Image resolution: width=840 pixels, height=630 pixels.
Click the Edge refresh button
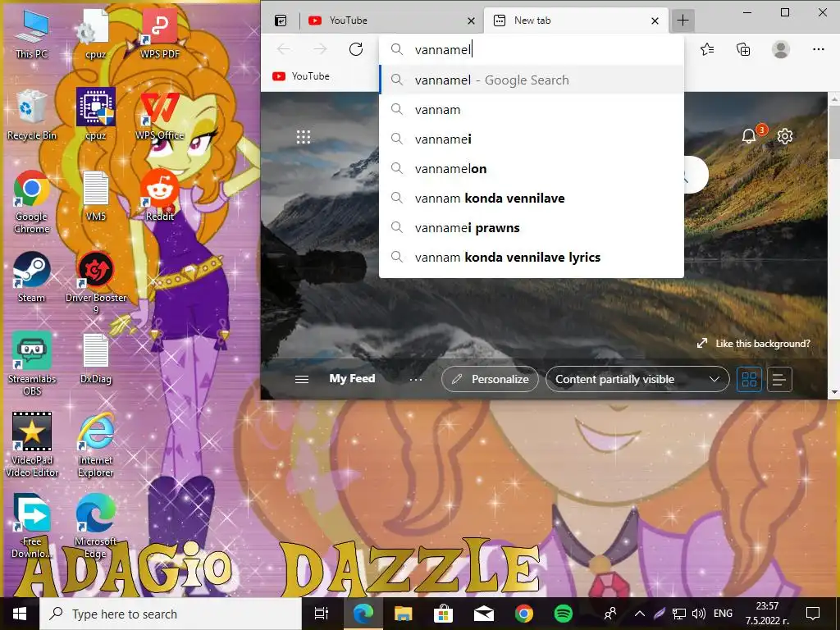356,49
